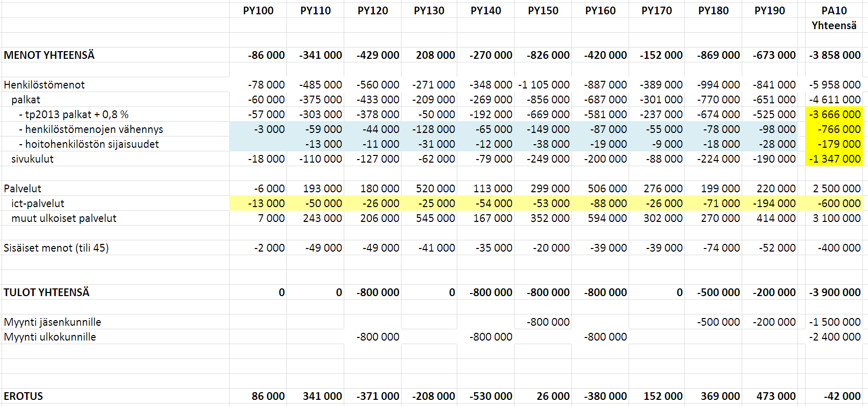Click the PY120 header cell
868x406 pixels.
(x=373, y=11)
